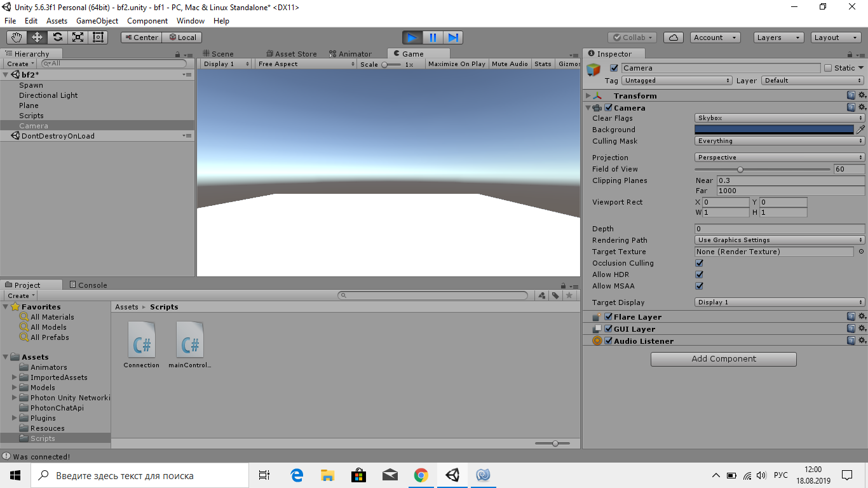Open Audio Listener gear settings
Viewport: 868px width, 488px height.
coord(862,341)
